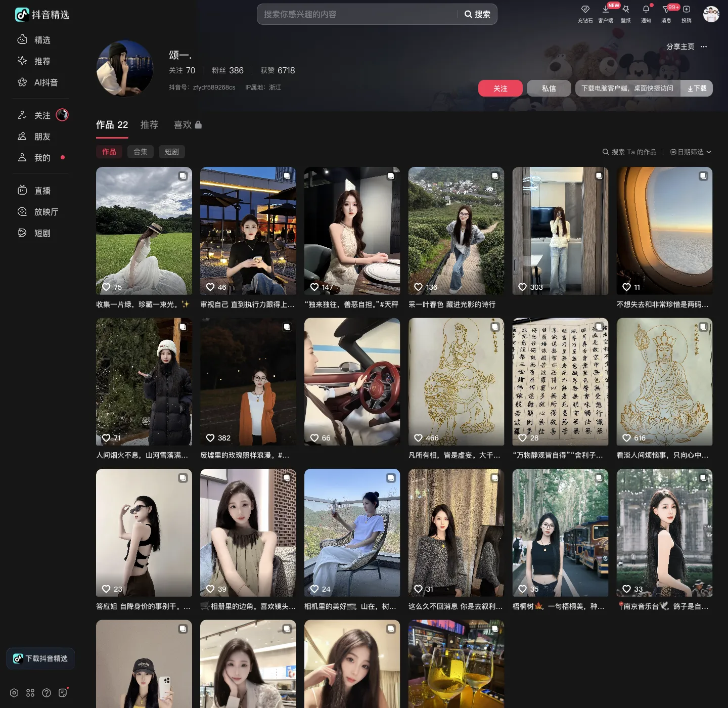Viewport: 728px width, 708px height.
Task: Open the three-dot more menu beside 分享主页
Action: click(x=704, y=47)
